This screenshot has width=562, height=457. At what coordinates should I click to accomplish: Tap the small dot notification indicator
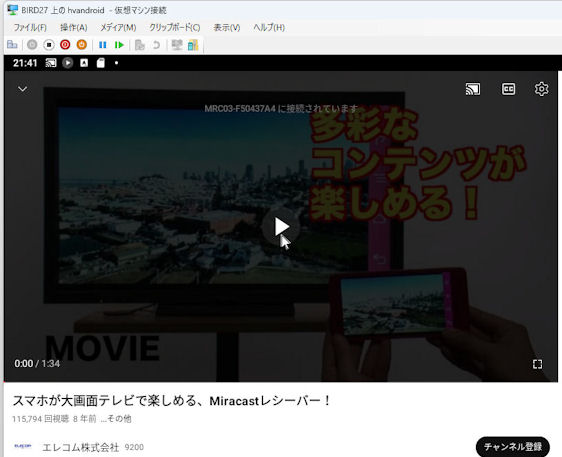(116, 63)
